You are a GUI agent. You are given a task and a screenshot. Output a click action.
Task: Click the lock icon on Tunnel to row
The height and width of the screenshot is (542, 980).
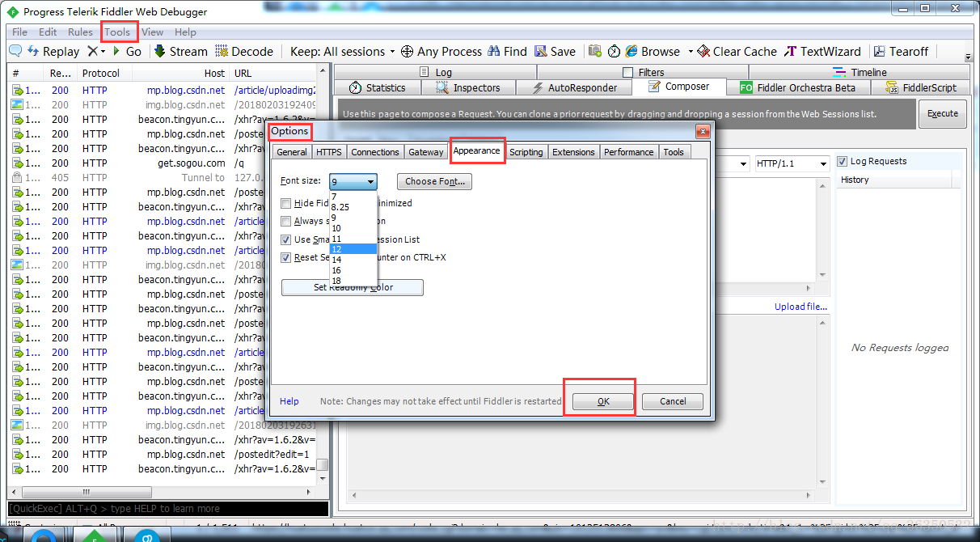click(x=15, y=177)
